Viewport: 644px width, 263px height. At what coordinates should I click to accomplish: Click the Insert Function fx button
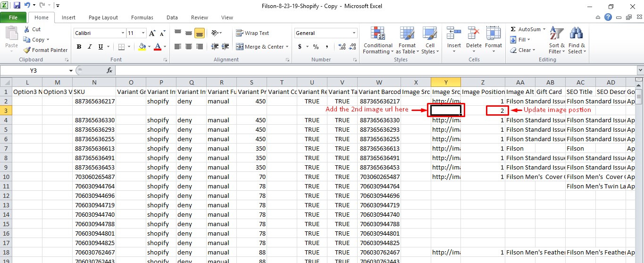click(109, 70)
